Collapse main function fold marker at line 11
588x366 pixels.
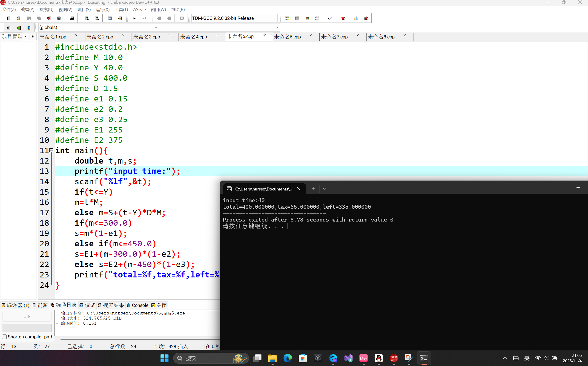[x=51, y=150]
